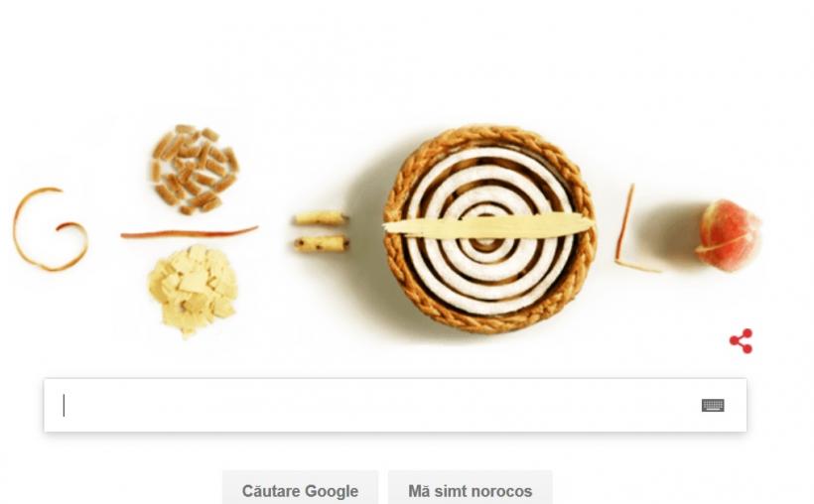Click the Căutare Google button

[300, 489]
